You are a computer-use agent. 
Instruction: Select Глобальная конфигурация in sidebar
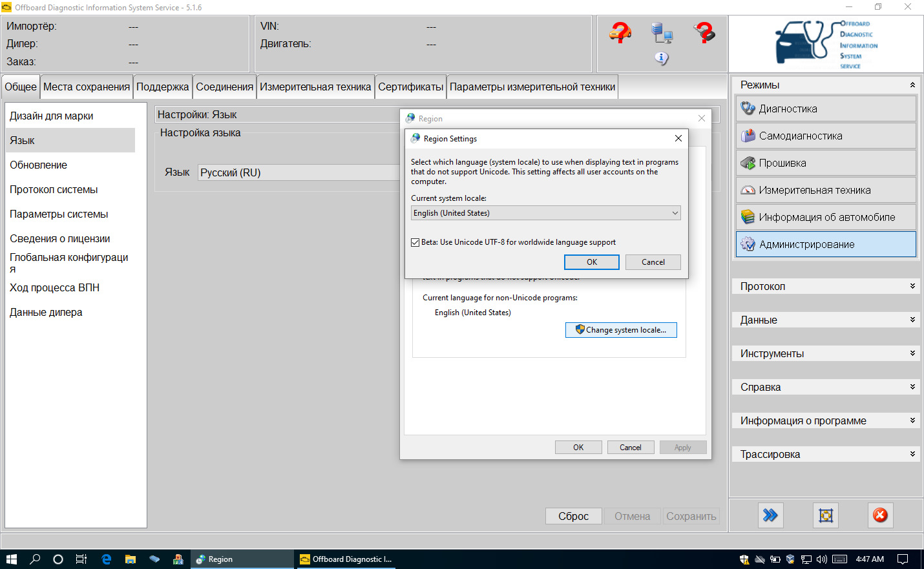click(x=70, y=263)
